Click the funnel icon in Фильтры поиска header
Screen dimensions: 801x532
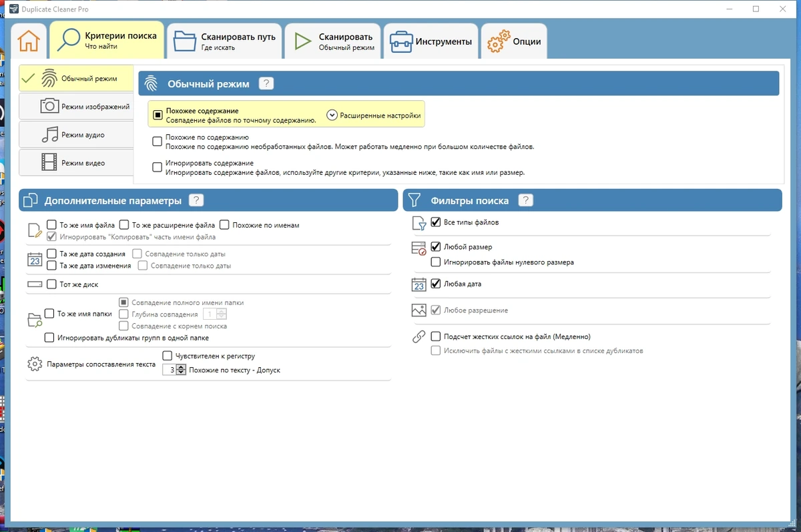(x=415, y=200)
